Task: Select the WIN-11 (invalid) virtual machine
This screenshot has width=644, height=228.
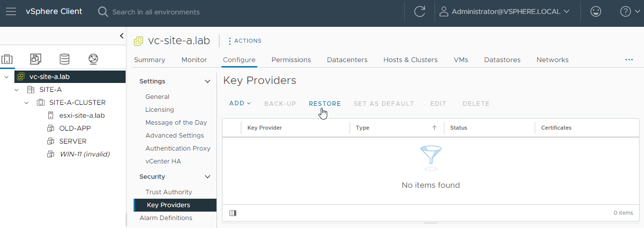Action: pyautogui.click(x=84, y=154)
